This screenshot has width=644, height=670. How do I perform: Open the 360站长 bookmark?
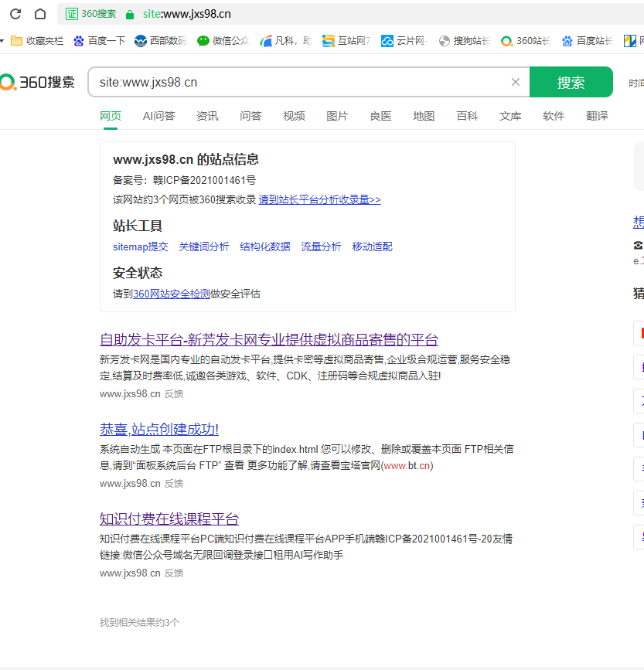point(526,41)
